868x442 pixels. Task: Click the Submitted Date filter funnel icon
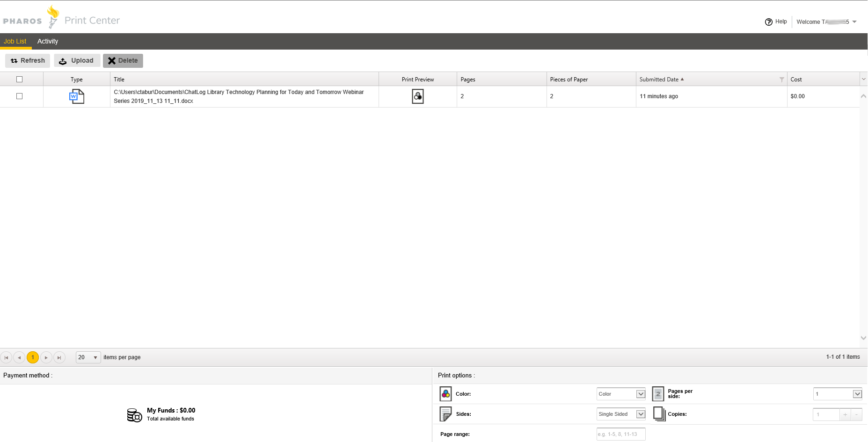(x=781, y=80)
